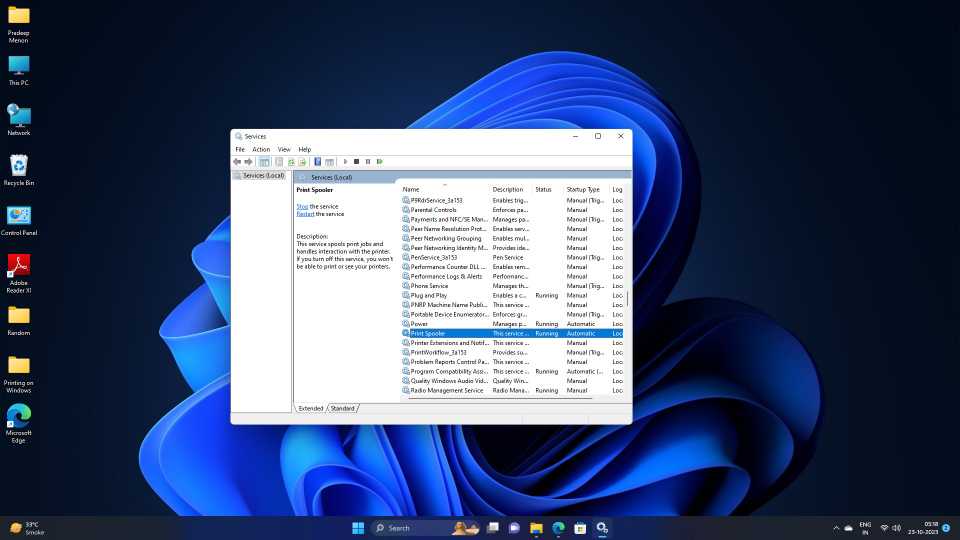Viewport: 960px width, 540px height.
Task: Open Task View on the taskbar
Action: [x=493, y=528]
